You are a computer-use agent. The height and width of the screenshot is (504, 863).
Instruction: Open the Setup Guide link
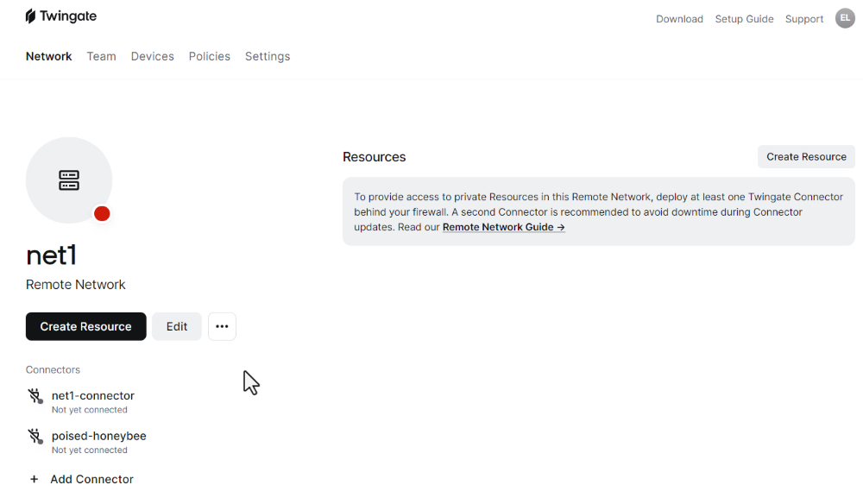pos(744,19)
